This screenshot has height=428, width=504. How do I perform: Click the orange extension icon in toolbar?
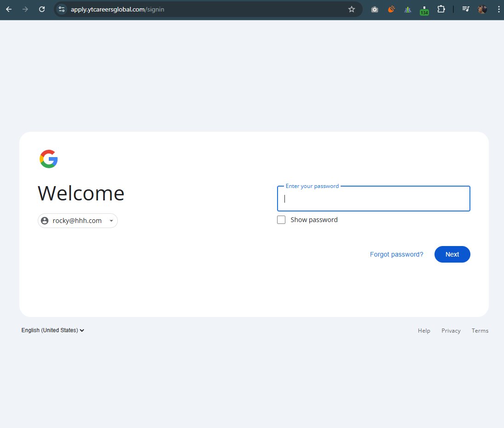391,9
